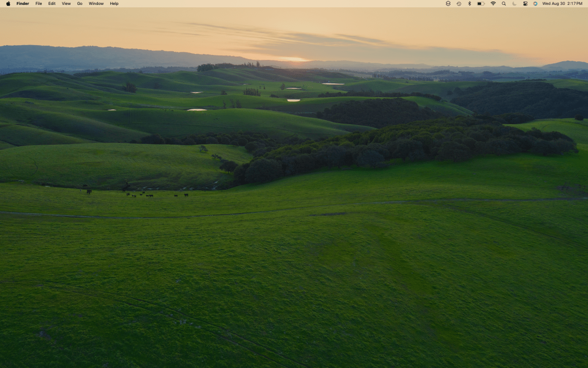Open the Window menu

(x=96, y=4)
